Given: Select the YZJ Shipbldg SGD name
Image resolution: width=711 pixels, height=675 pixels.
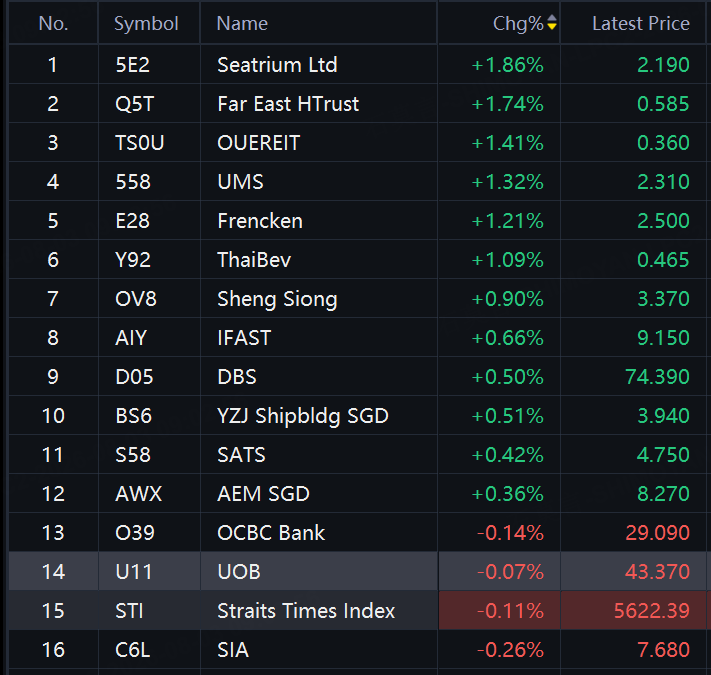Looking at the screenshot, I should [x=303, y=417].
